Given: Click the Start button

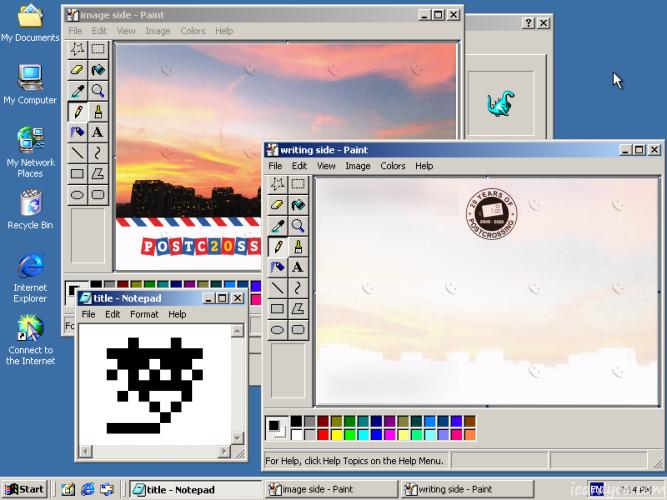Looking at the screenshot, I should 24,489.
